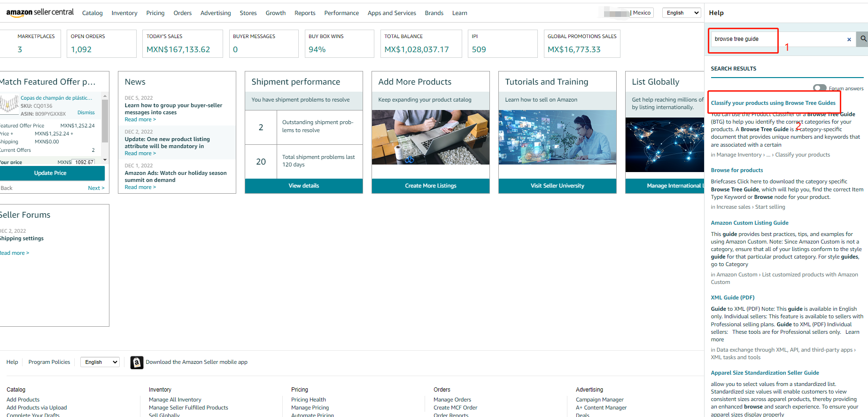Click the Marketplaces tile

(31, 44)
